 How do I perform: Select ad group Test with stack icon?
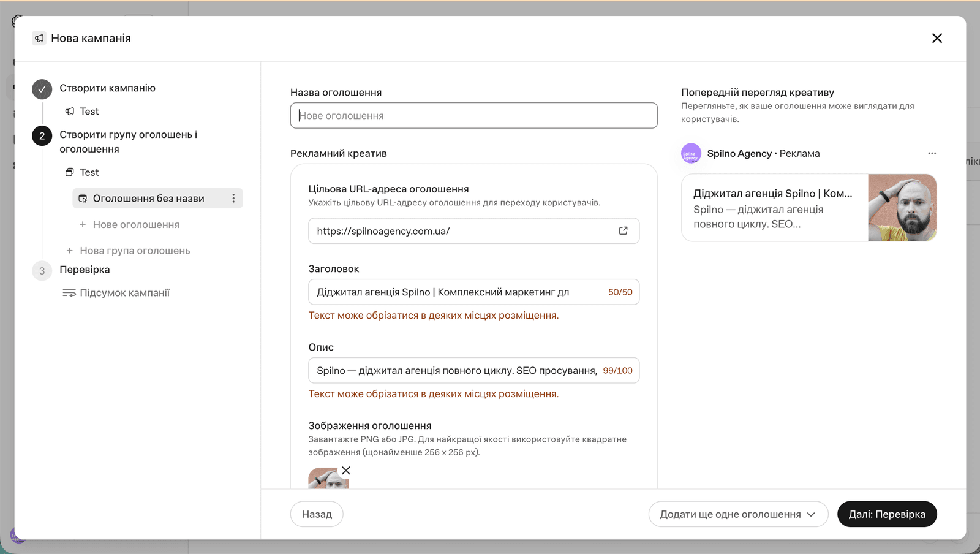pyautogui.click(x=82, y=173)
